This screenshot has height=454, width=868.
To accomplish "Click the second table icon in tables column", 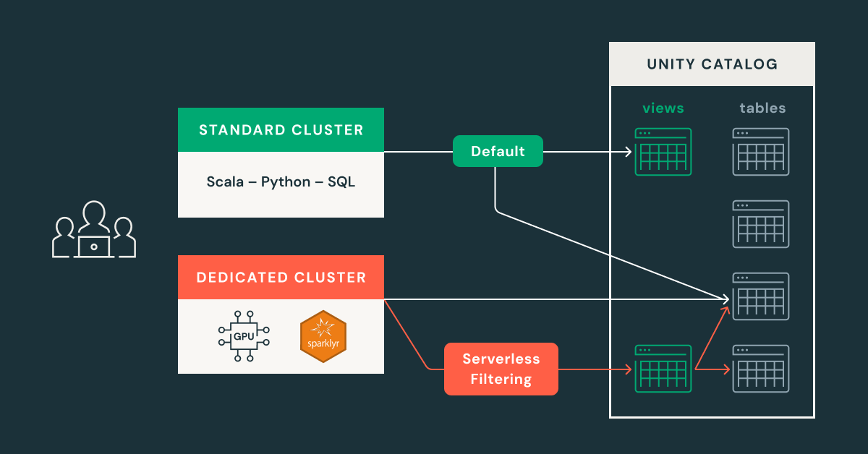I will click(760, 224).
